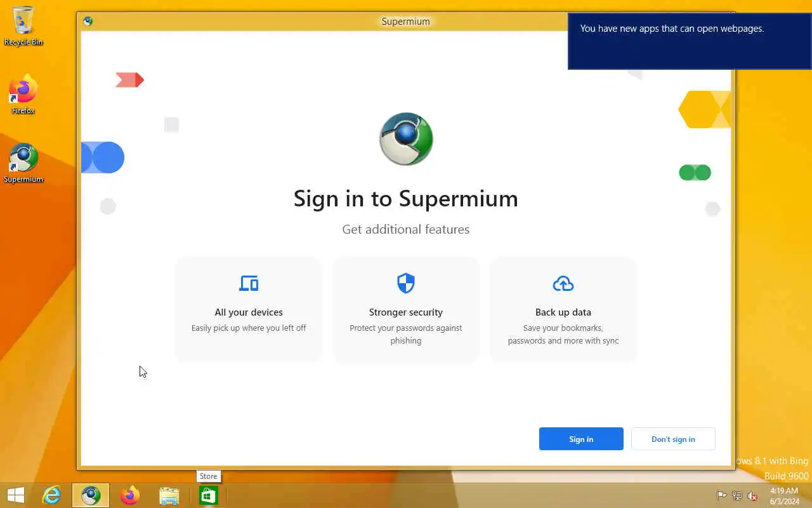812x508 pixels.
Task: Select the Firefox desktop shortcut
Action: coord(23,95)
